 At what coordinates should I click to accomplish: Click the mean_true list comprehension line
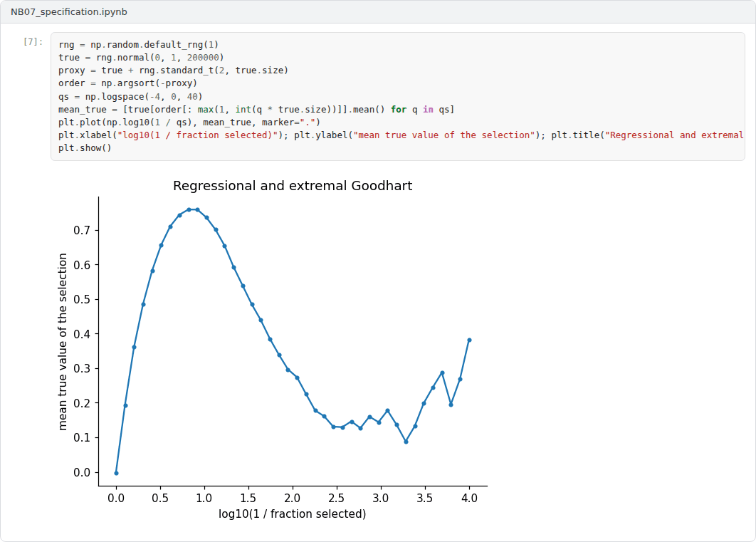[256, 110]
